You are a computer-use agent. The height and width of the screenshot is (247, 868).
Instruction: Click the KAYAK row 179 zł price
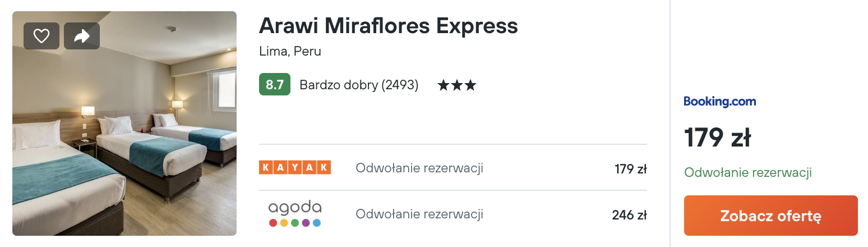click(631, 168)
